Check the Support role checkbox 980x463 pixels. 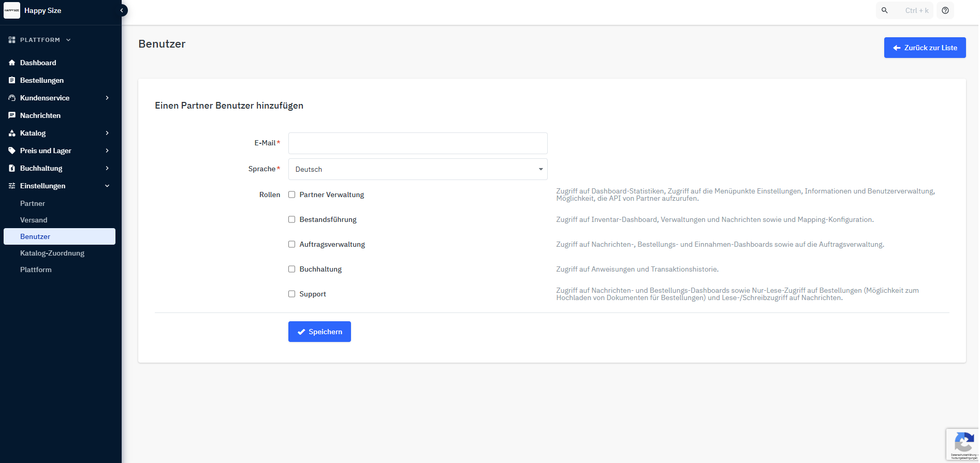click(x=292, y=294)
